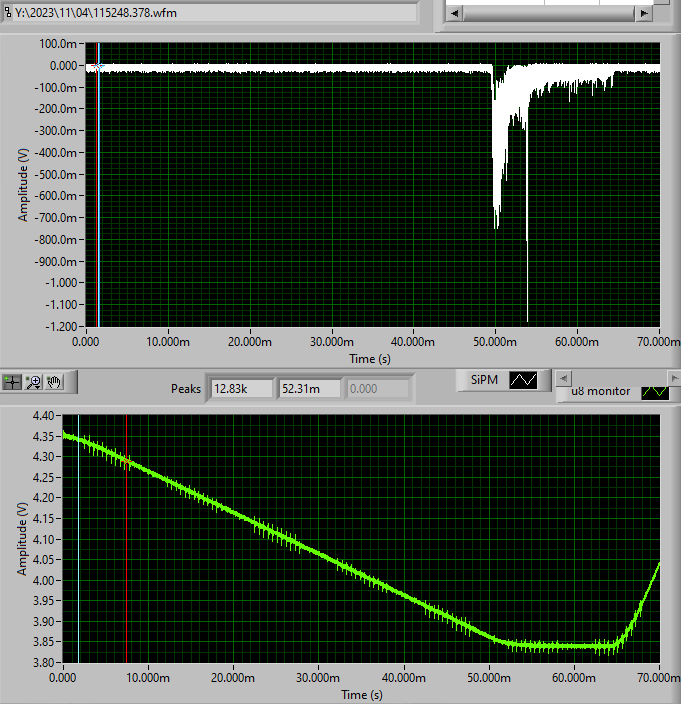Click the file path field 115248.378.wfm
Screen dimensions: 681x704
tap(215, 13)
